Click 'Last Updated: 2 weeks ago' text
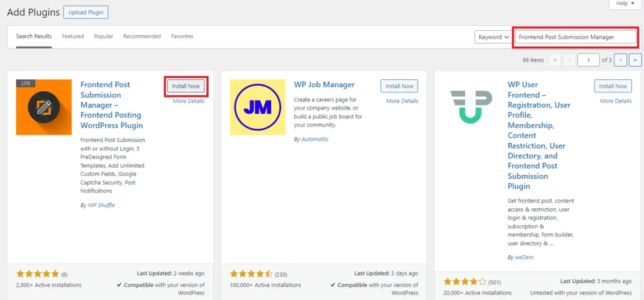644x300 pixels. point(170,274)
